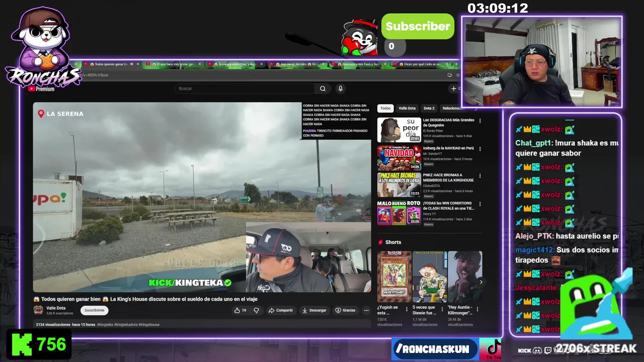Open the Stewie short thumbnail
The width and height of the screenshot is (644, 362).
[429, 277]
